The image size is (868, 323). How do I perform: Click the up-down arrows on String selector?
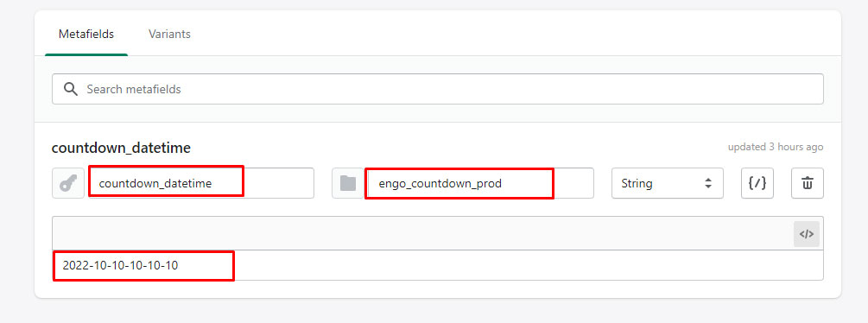[708, 183]
